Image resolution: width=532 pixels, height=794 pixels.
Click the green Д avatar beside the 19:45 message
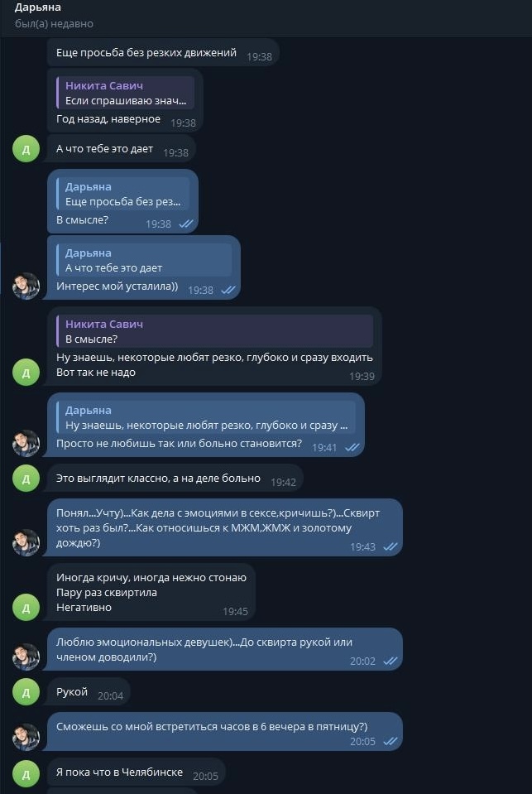[x=26, y=607]
